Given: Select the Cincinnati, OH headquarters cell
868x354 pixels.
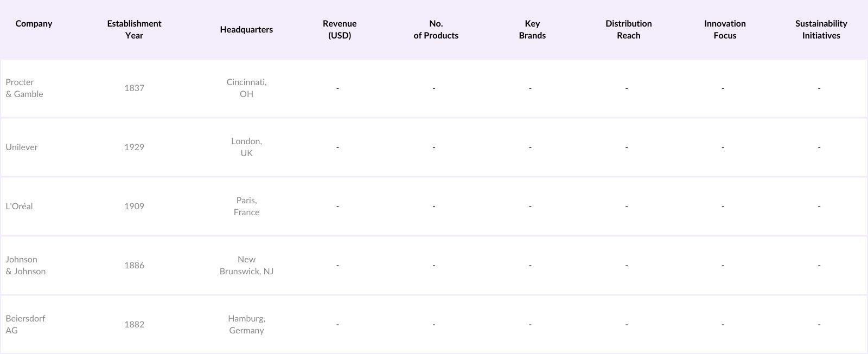Looking at the screenshot, I should point(246,88).
